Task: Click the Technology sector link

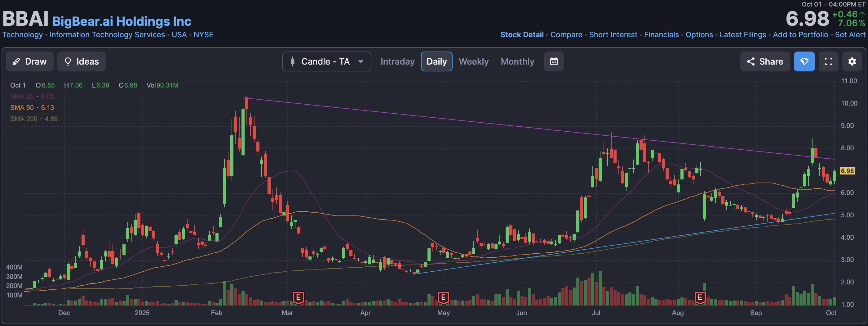Action: pos(23,35)
